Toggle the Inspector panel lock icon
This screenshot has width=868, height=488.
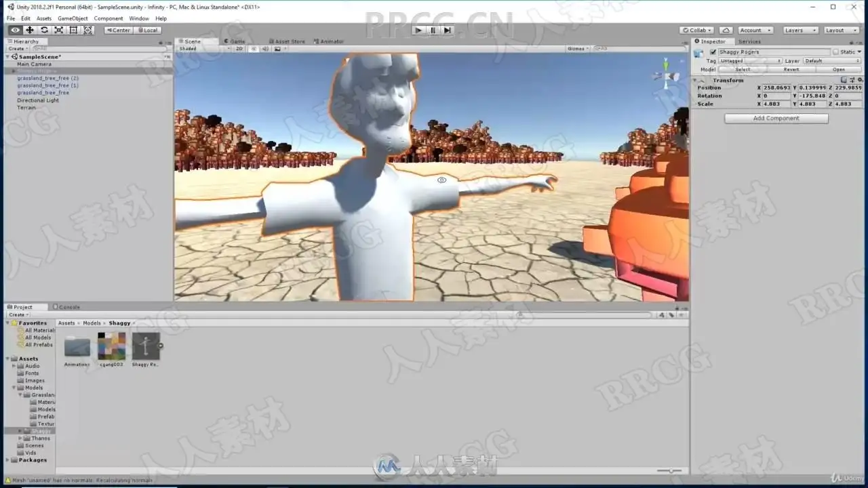click(x=852, y=42)
